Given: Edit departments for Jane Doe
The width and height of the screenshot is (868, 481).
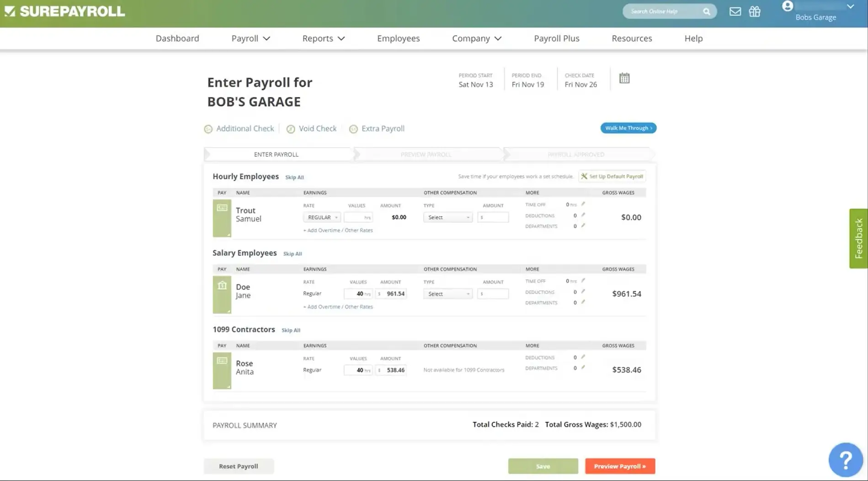Looking at the screenshot, I should (x=583, y=302).
